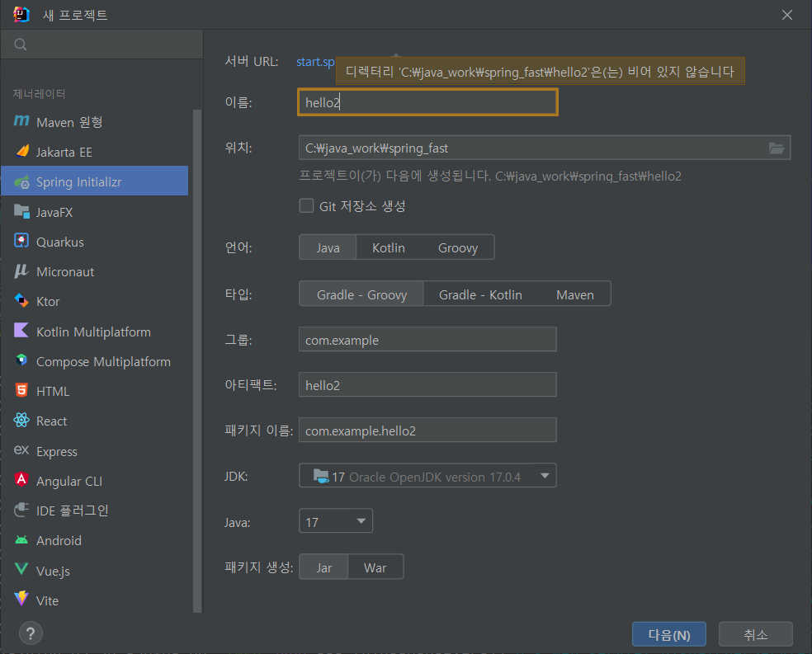Screen dimensions: 812x654
Task: Click the Jakarta EE icon
Action: pyautogui.click(x=22, y=151)
